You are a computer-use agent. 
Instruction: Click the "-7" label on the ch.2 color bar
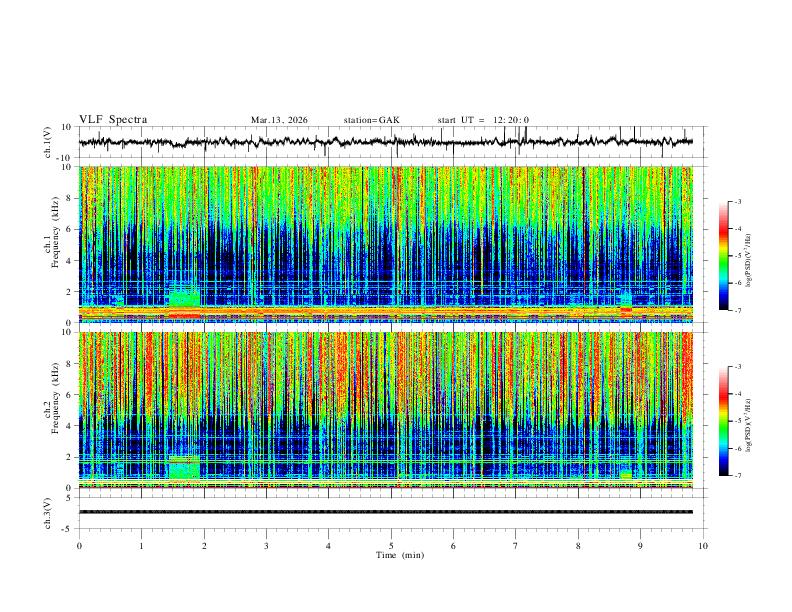737,475
